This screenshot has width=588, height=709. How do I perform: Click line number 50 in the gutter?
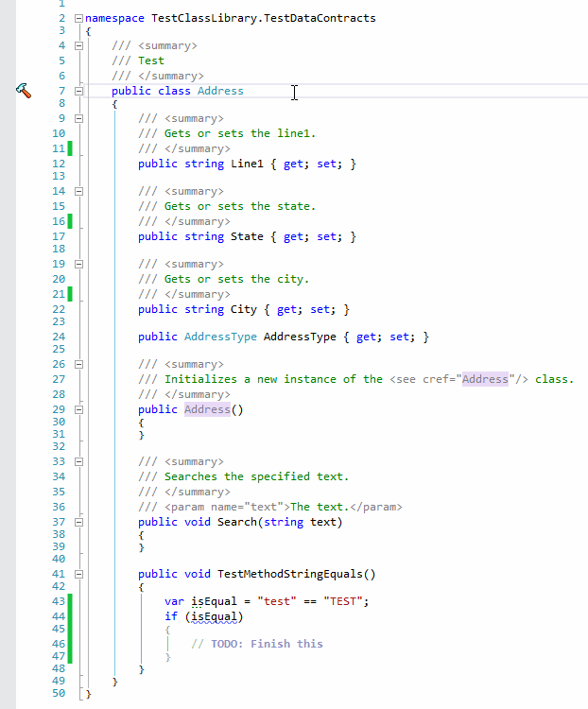click(x=59, y=693)
